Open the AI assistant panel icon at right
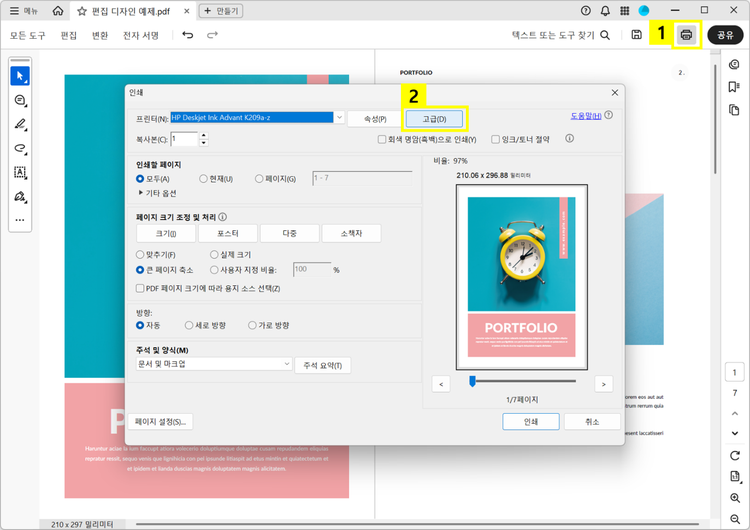This screenshot has width=750, height=530. (x=734, y=64)
